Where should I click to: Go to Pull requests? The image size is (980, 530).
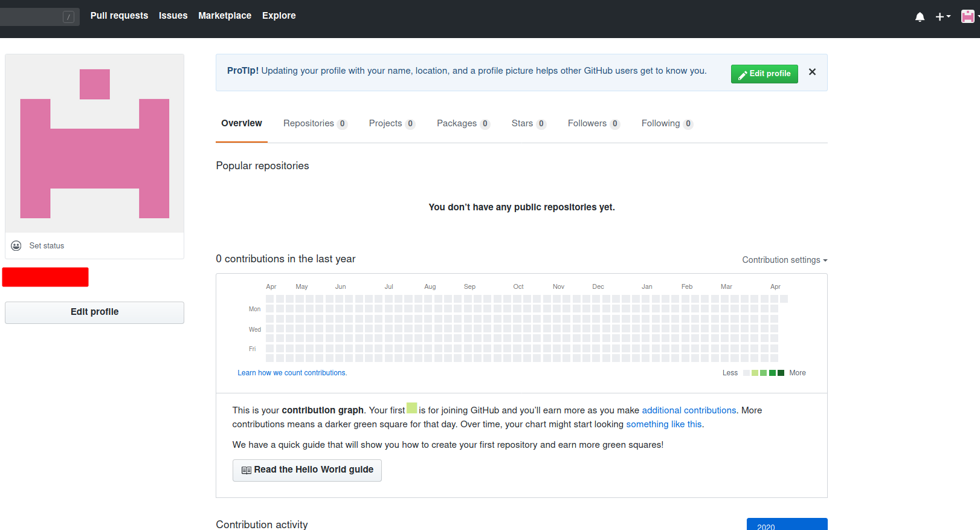(x=119, y=16)
